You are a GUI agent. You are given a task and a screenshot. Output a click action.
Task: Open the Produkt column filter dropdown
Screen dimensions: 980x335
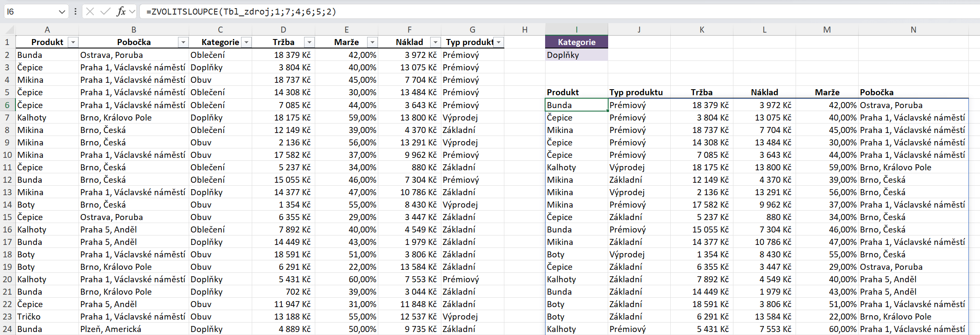73,42
